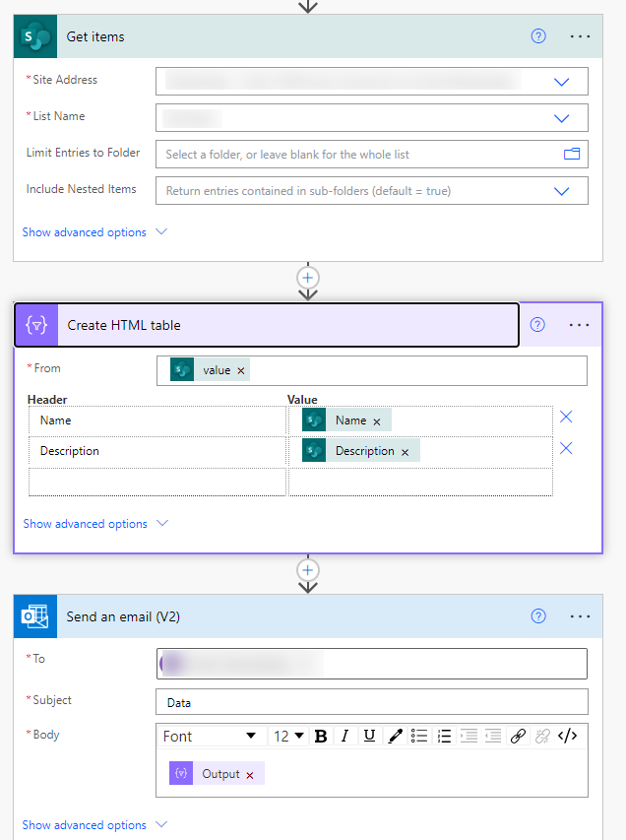The width and height of the screenshot is (626, 840).
Task: Click the Outlook icon on Send an email
Action: (35, 616)
